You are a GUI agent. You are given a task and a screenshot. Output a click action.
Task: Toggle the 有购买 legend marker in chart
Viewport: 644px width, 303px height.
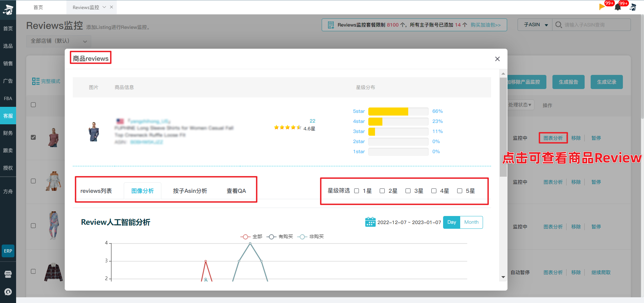pyautogui.click(x=271, y=237)
